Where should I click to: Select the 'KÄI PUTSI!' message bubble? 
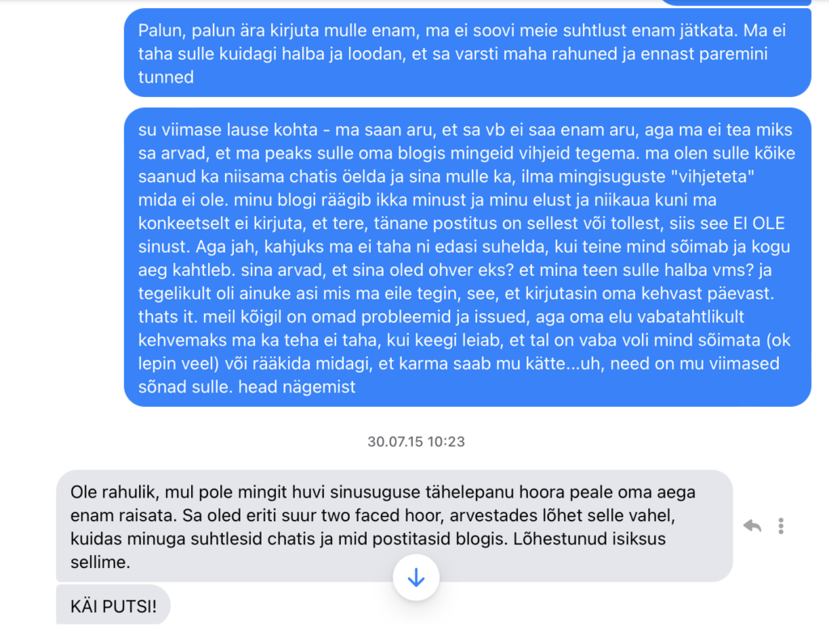point(113,605)
